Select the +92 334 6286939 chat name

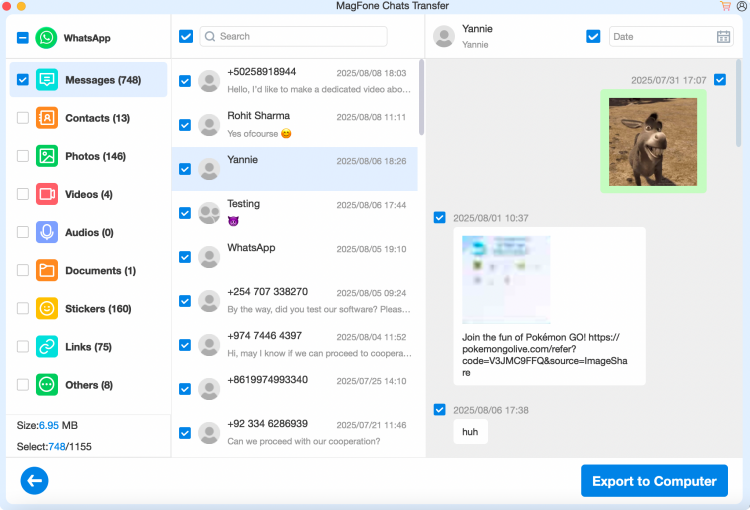point(267,424)
